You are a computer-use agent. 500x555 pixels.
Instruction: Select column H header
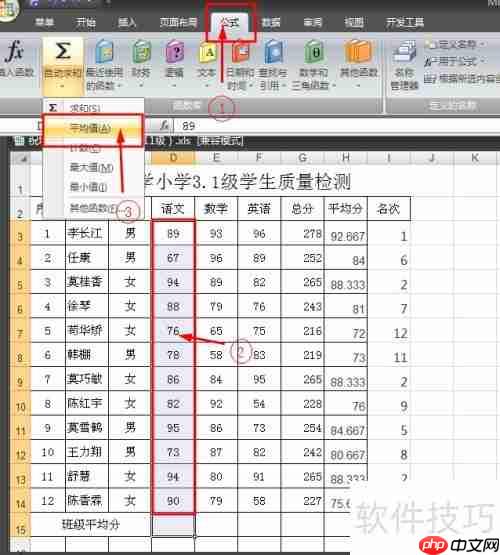click(x=346, y=158)
